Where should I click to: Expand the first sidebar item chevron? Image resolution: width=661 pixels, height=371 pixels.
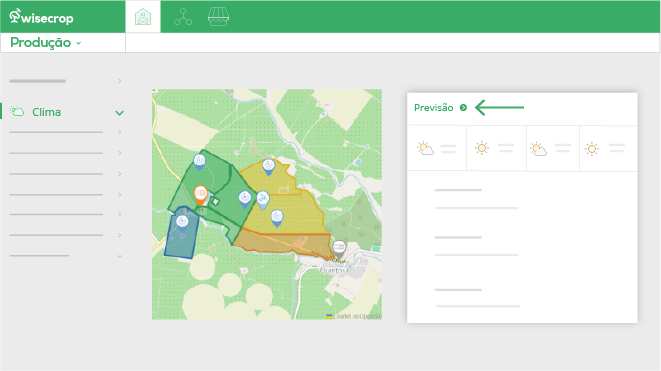point(120,81)
